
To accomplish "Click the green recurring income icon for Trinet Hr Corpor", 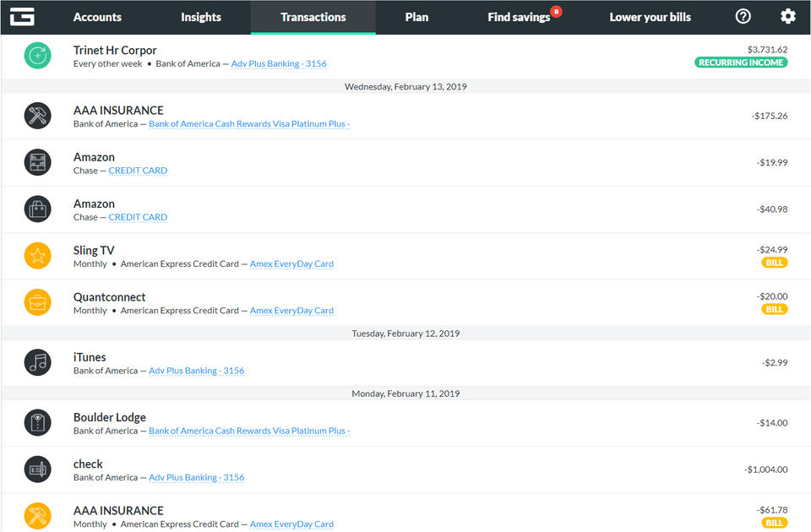I will [38, 56].
